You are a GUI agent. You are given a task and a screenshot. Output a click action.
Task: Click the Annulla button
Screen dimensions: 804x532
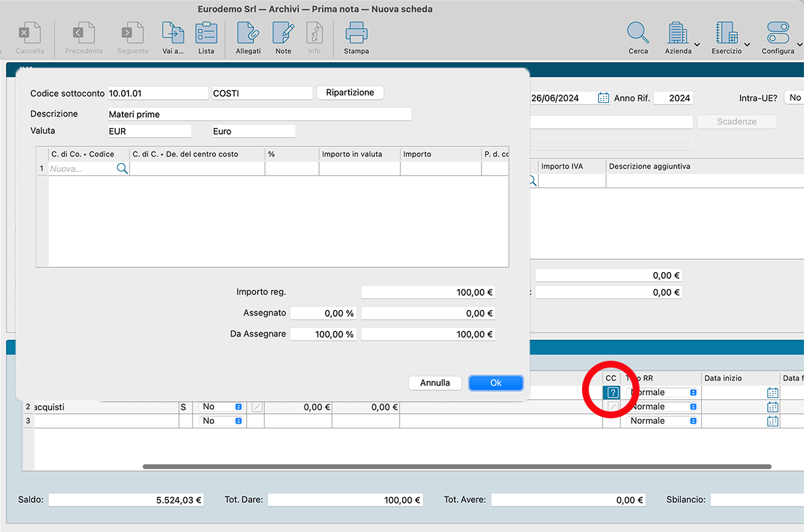click(x=434, y=383)
